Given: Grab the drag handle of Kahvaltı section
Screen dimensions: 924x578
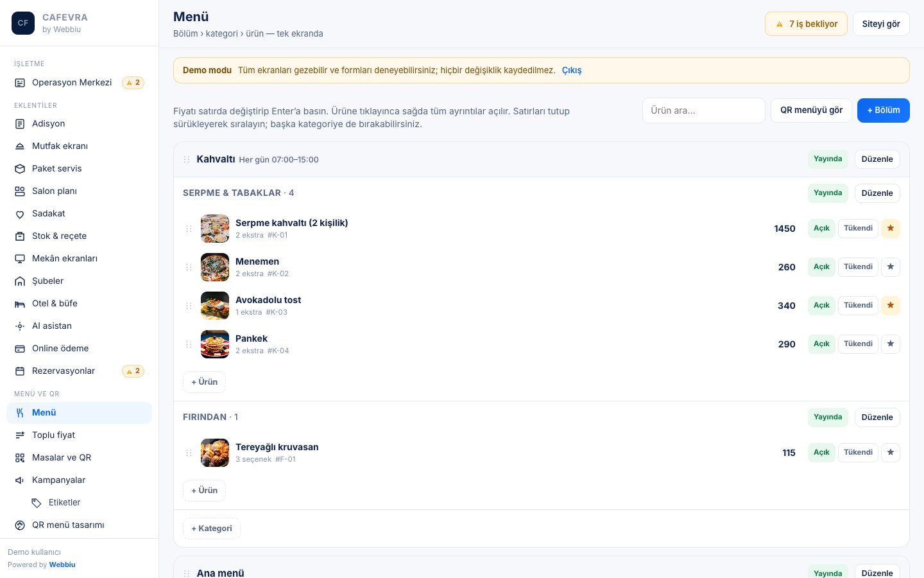Looking at the screenshot, I should (x=187, y=159).
